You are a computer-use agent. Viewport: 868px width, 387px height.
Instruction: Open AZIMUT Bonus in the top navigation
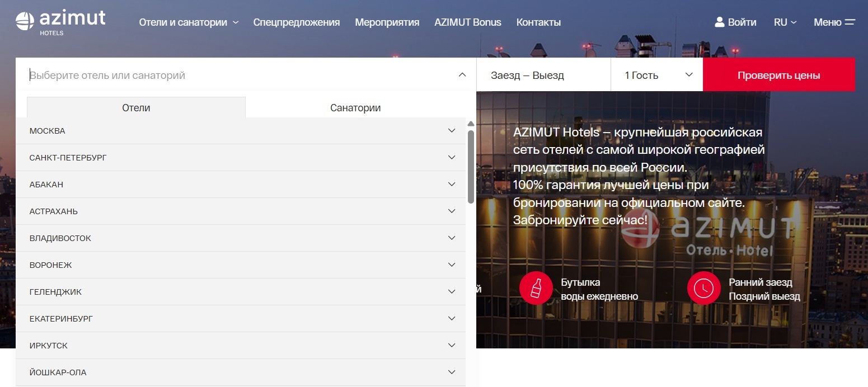[x=468, y=22]
